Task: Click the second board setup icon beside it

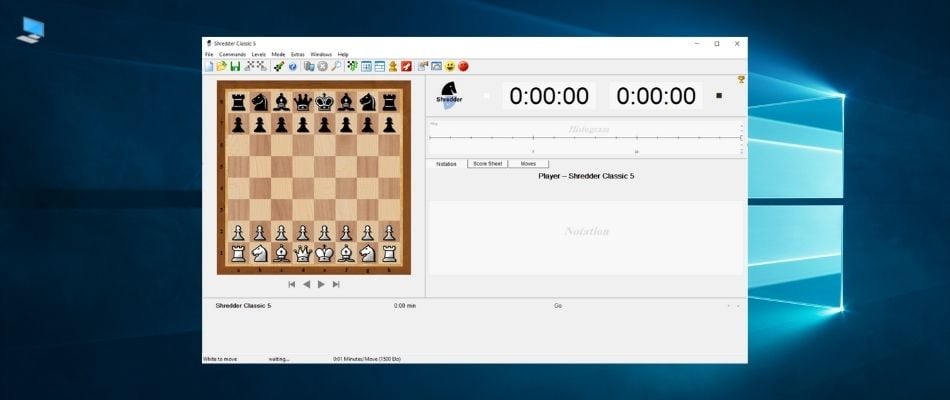Action: pos(261,66)
